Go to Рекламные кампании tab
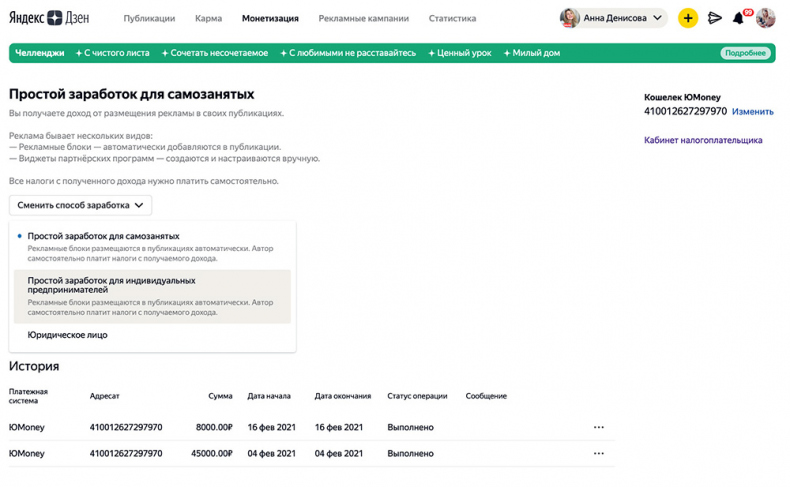 click(363, 18)
